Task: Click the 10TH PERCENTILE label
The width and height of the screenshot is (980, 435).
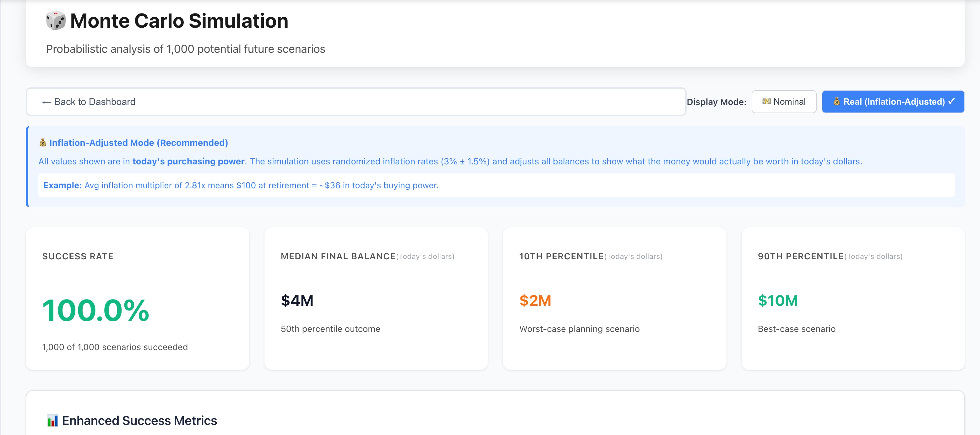Action: [561, 256]
